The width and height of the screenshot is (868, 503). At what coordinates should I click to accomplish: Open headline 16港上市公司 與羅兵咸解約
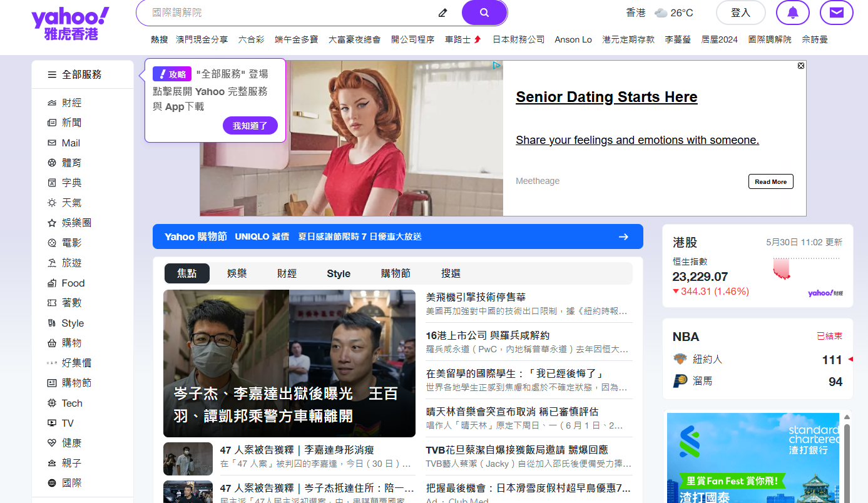[488, 335]
